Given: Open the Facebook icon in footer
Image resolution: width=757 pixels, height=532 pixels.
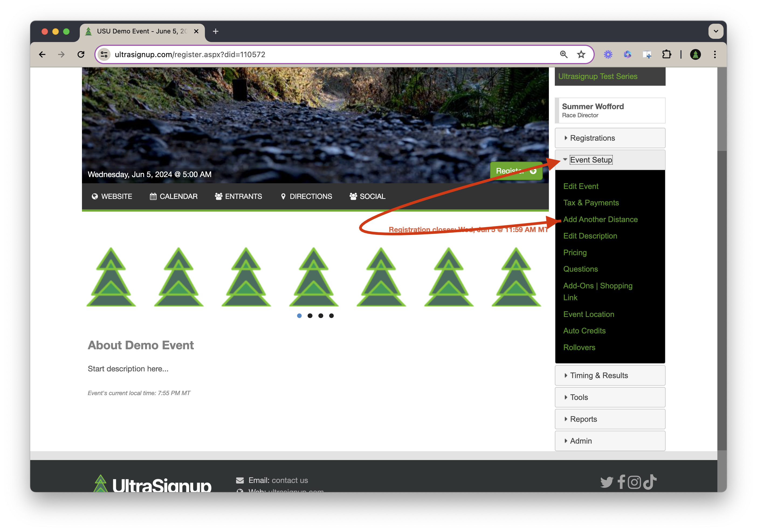Looking at the screenshot, I should (621, 482).
